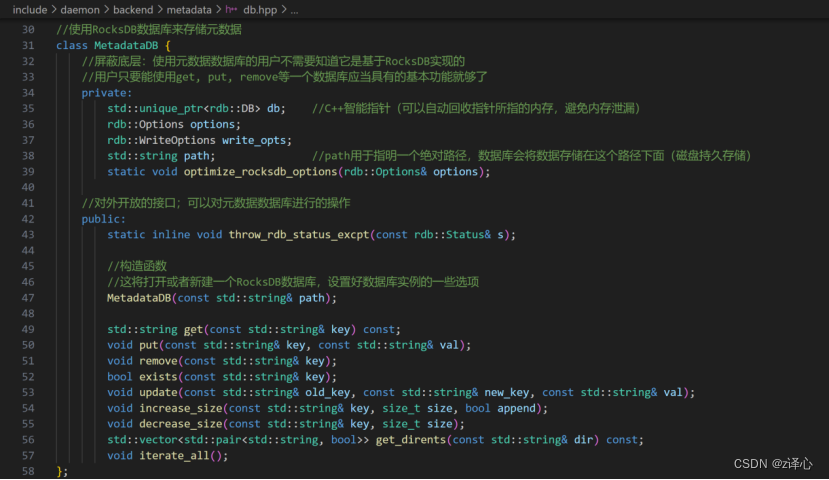
Task: Select the 'daemon' breadcrumb segment
Action: pos(80,9)
